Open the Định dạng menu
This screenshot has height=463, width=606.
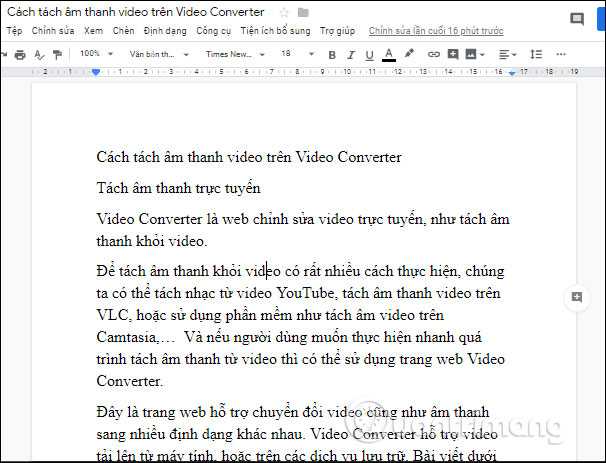click(165, 31)
